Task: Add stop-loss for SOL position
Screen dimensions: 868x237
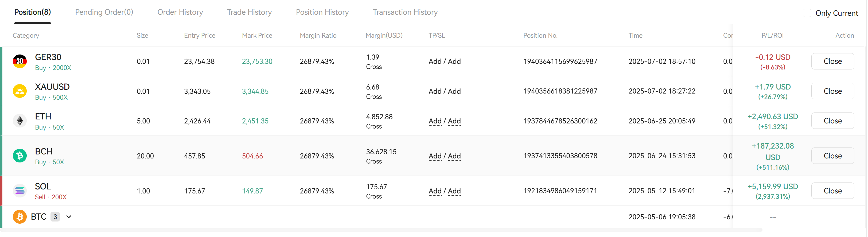Action: click(x=454, y=191)
